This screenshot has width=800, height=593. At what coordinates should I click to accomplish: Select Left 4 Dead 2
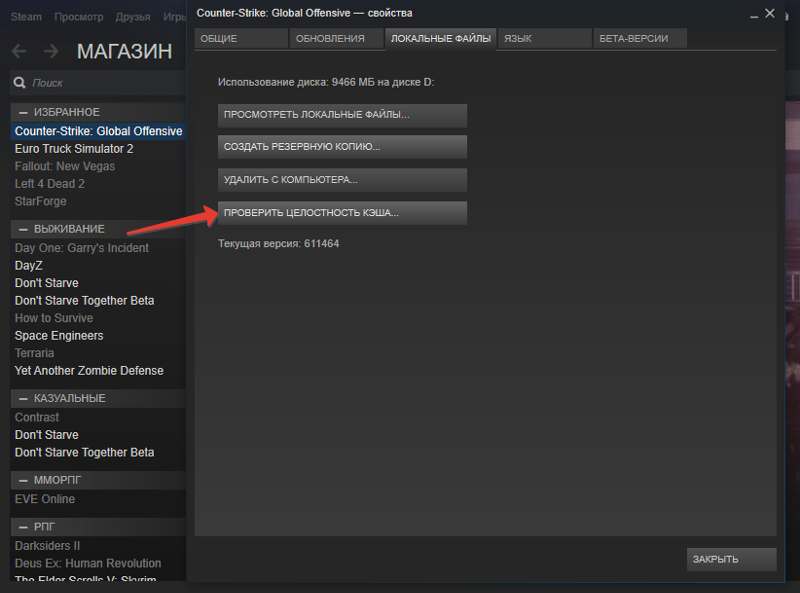coord(49,184)
